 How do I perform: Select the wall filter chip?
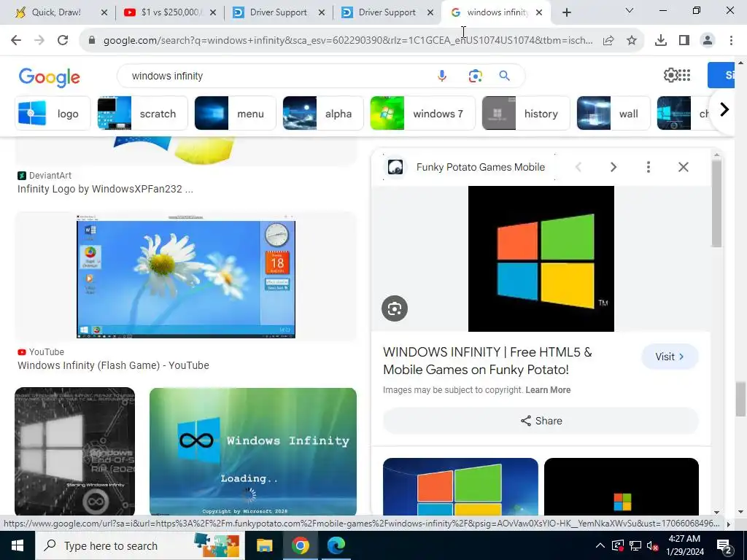coord(614,113)
